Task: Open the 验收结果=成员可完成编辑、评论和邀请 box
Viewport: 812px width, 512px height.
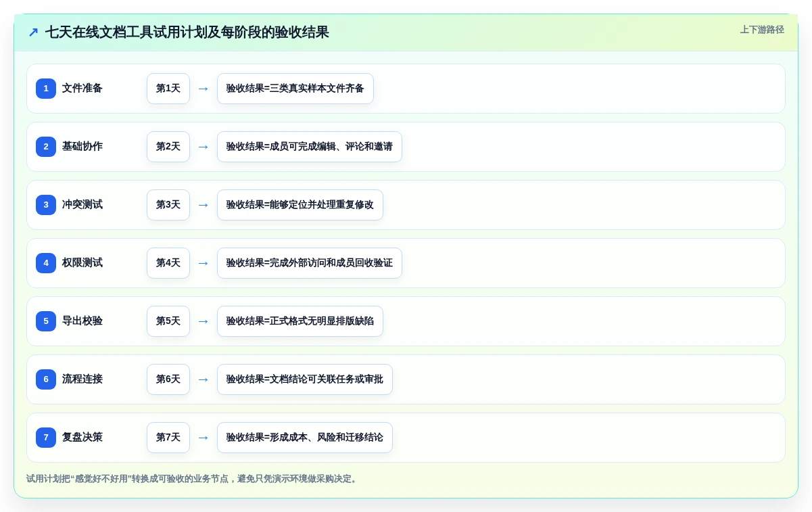Action: point(310,147)
